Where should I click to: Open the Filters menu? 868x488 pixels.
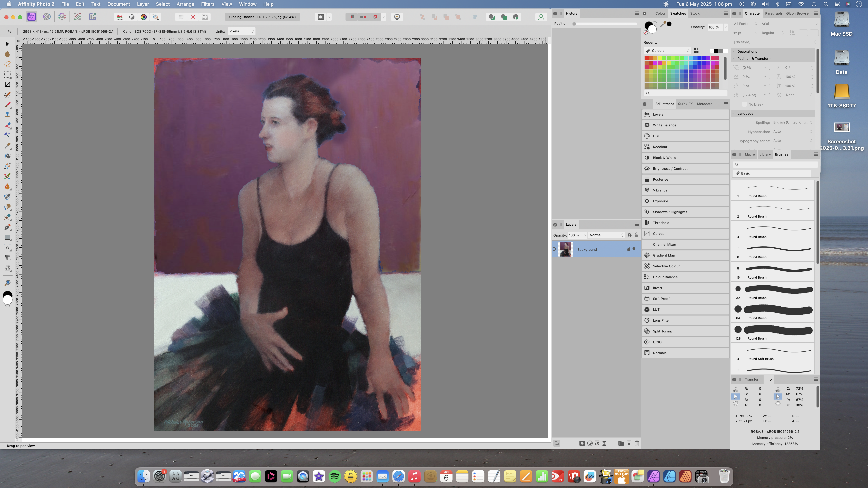[x=208, y=4]
